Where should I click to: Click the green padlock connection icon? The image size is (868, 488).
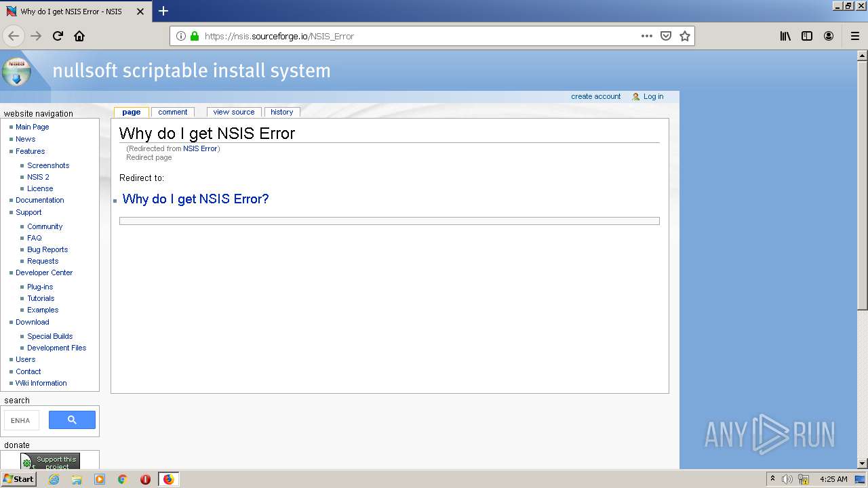[195, 36]
